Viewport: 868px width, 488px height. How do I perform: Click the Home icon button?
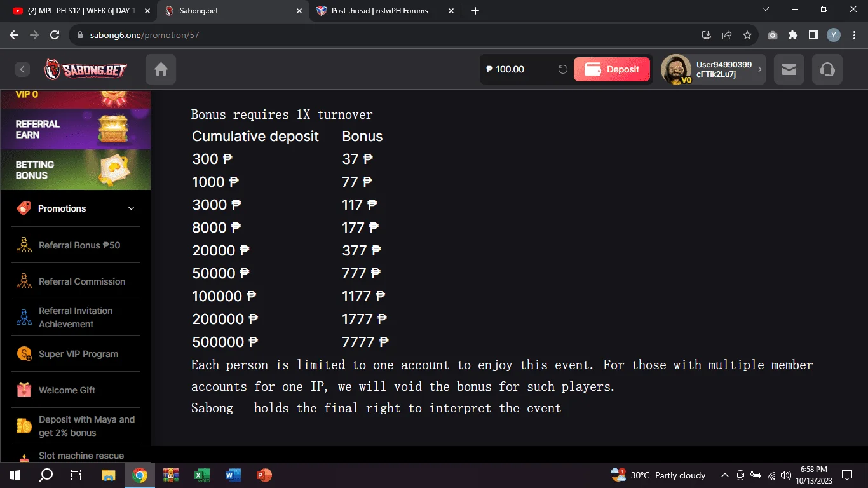pyautogui.click(x=161, y=69)
